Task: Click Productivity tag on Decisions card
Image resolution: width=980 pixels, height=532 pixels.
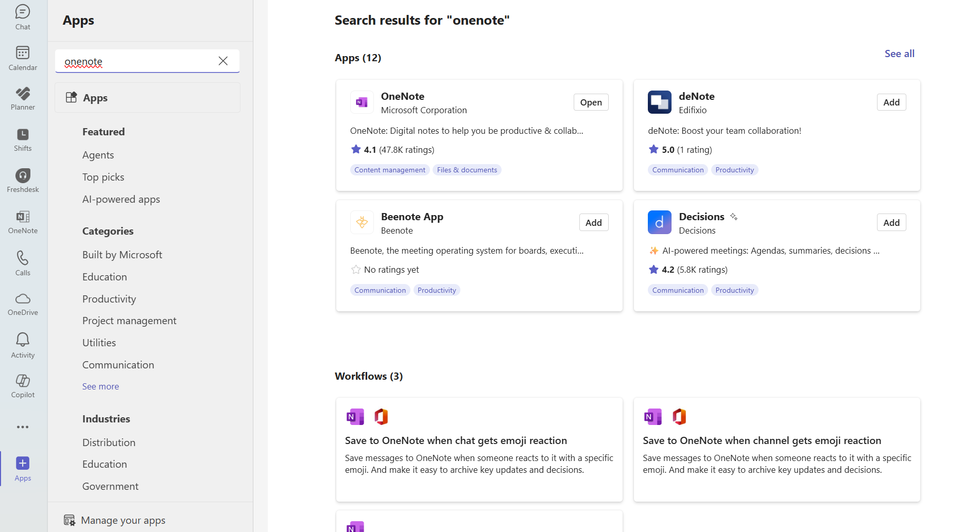Action: tap(734, 290)
